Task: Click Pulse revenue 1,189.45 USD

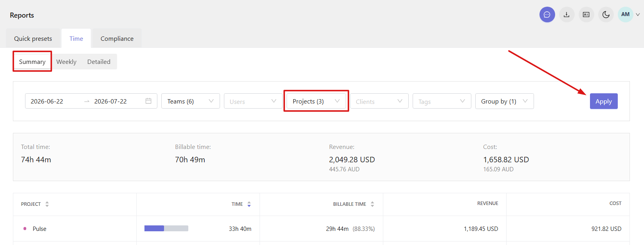Action: click(x=481, y=229)
